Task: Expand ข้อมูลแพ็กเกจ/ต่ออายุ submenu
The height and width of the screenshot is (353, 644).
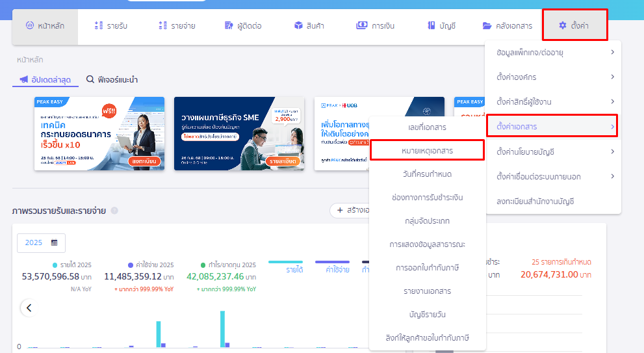Action: coord(554,52)
